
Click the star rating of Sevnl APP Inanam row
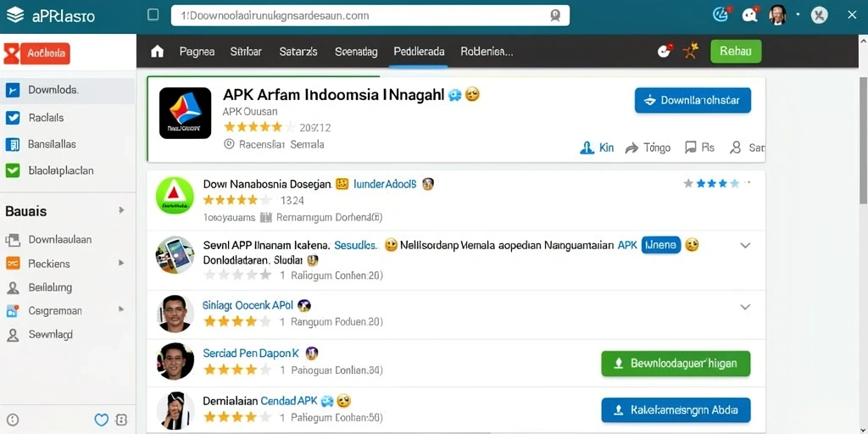(x=237, y=275)
